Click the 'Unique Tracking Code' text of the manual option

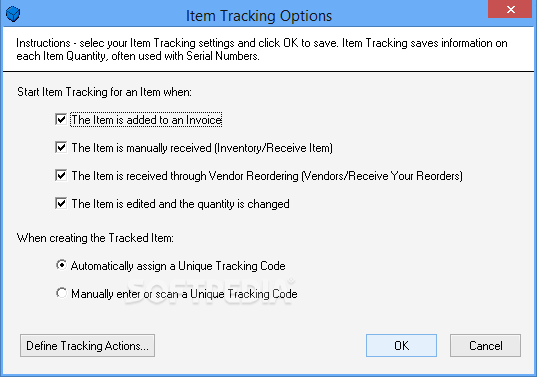(x=243, y=294)
